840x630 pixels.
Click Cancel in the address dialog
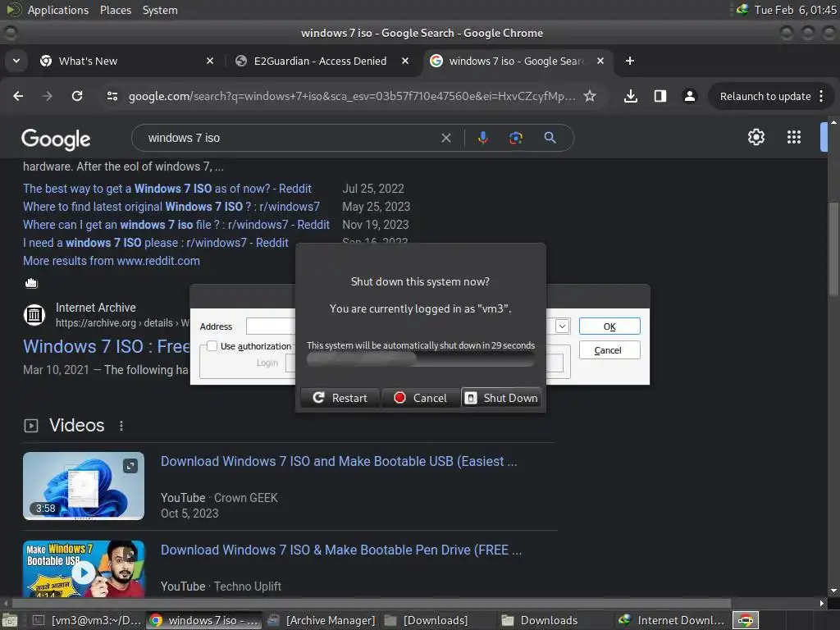[x=609, y=350]
